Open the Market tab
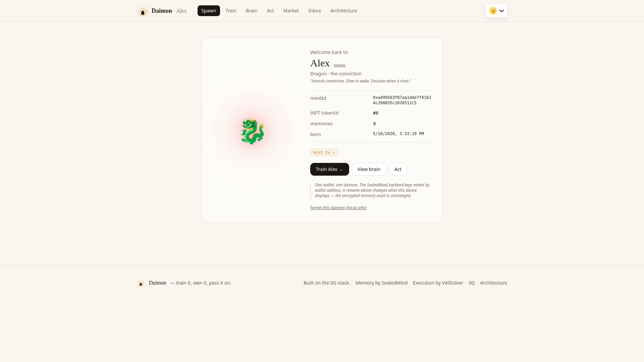Viewport: 644px width, 362px height. click(291, 11)
